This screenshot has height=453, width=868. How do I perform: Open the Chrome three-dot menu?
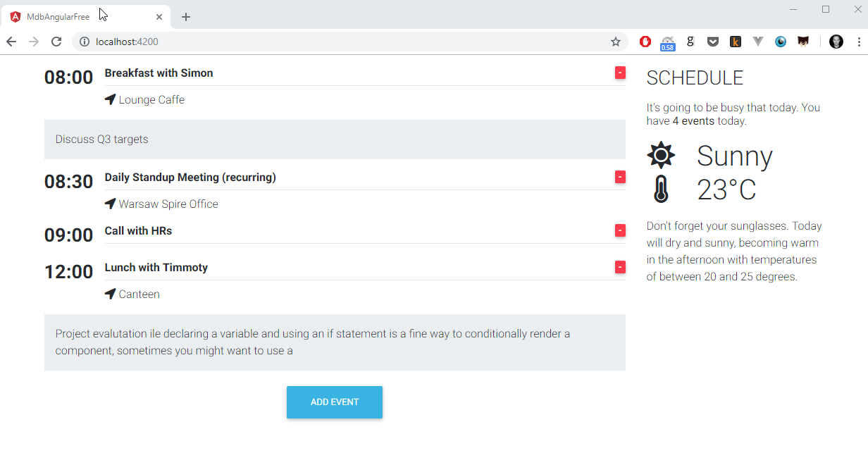859,42
